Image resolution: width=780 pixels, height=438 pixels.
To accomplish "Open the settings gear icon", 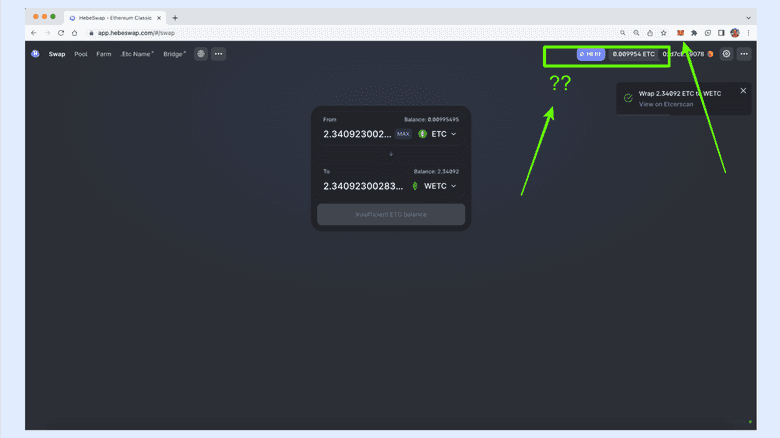I will click(726, 54).
